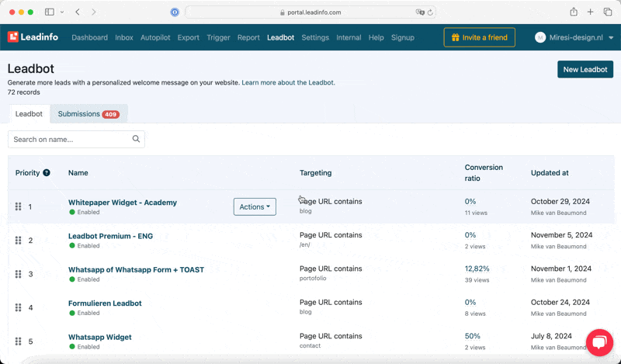
Task: Grab drag handle of priority 2 row
Action: (18, 241)
